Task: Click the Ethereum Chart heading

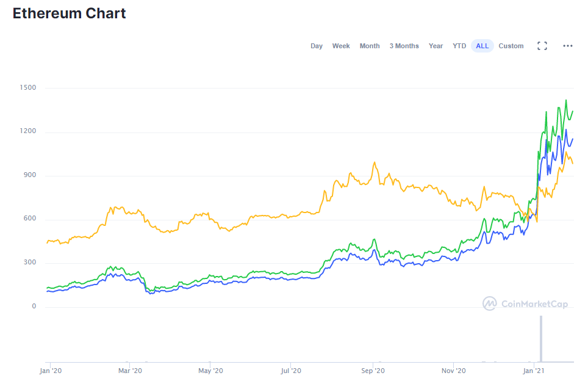Action: (70, 13)
